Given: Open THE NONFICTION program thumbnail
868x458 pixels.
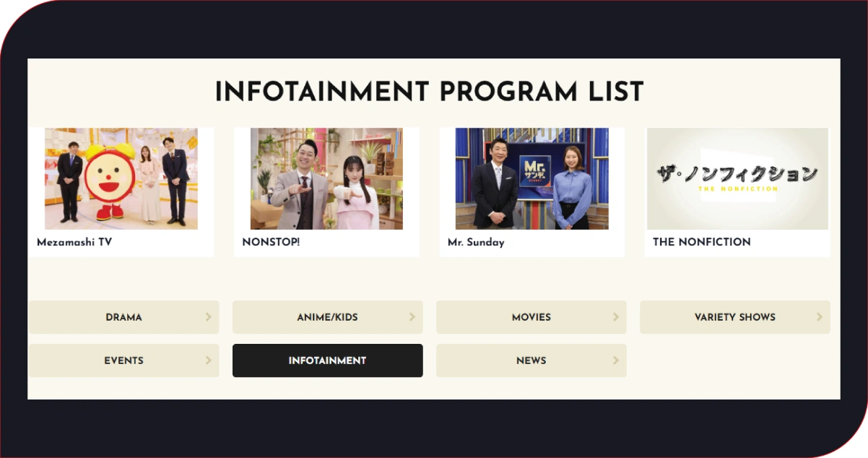Looking at the screenshot, I should 737,179.
